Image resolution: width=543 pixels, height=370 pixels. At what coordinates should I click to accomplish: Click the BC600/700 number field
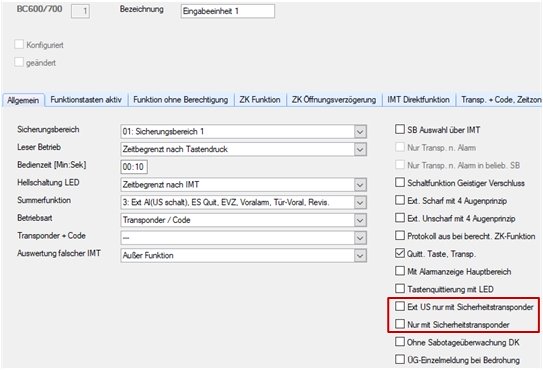pyautogui.click(x=80, y=11)
